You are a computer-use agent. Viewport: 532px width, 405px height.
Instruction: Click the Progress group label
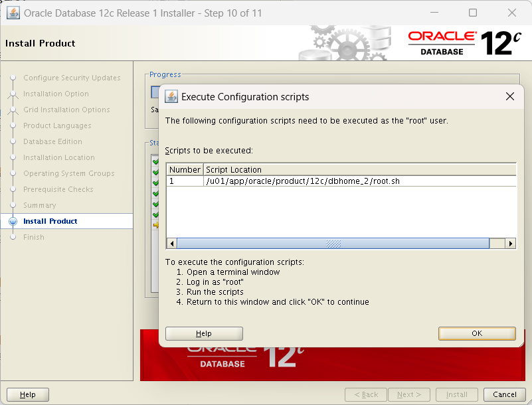pyautogui.click(x=165, y=74)
